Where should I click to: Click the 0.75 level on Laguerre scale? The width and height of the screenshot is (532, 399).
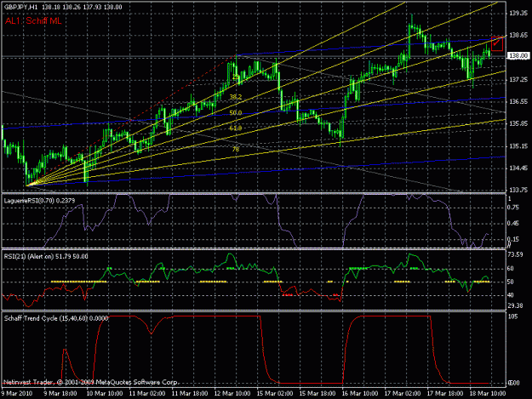pos(512,208)
